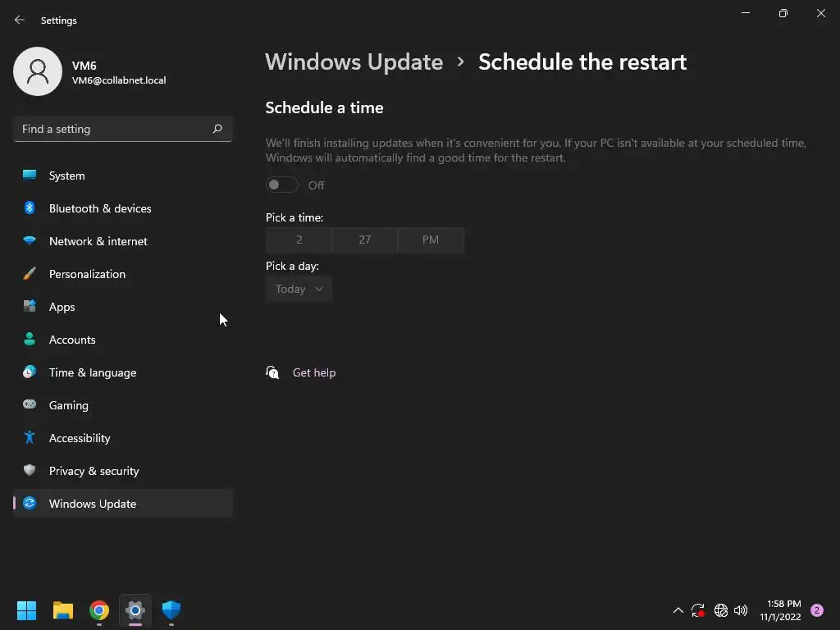The height and width of the screenshot is (630, 840).
Task: Click Settings gear taskbar icon
Action: (x=135, y=610)
